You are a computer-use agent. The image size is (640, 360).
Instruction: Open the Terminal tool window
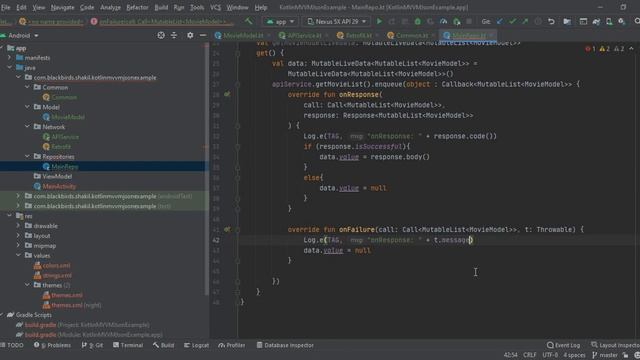(128, 345)
